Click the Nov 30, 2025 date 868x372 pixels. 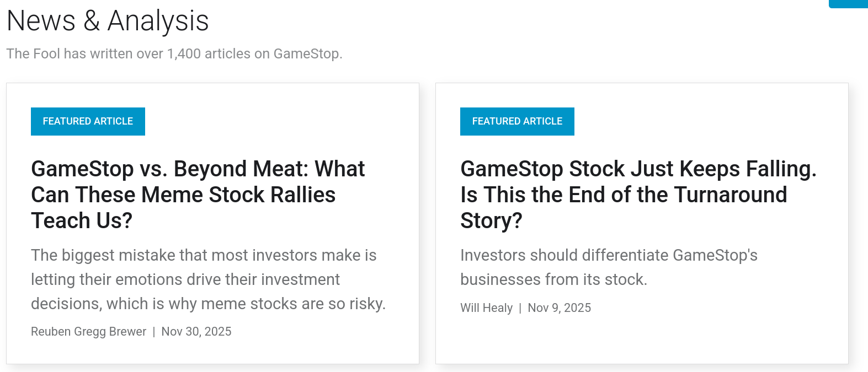pos(196,332)
